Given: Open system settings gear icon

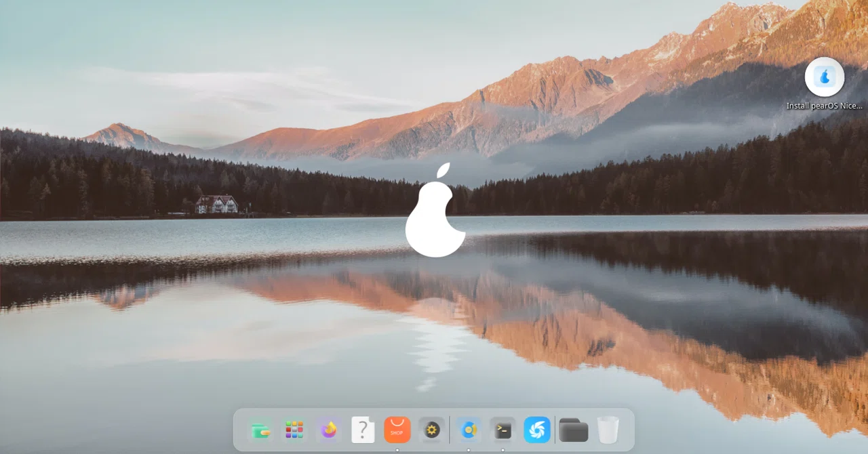Looking at the screenshot, I should click(x=432, y=430).
